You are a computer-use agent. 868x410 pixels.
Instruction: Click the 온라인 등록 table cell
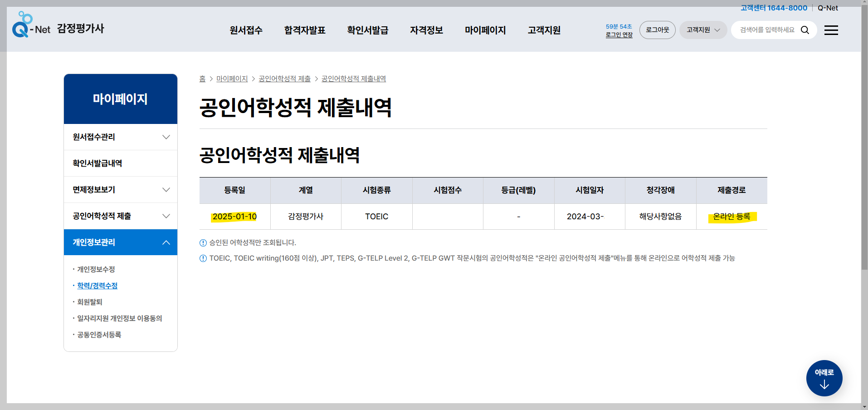731,217
